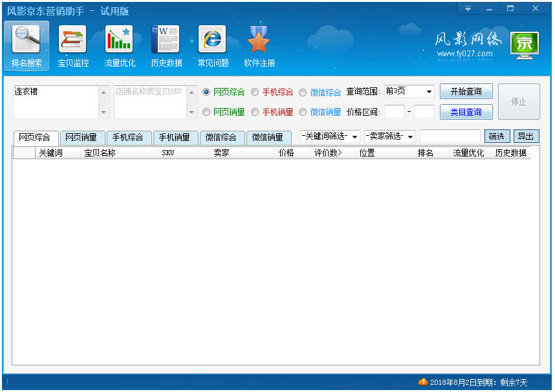Open the 软件注册 star medal icon
This screenshot has height=392, width=555.
pos(259,39)
